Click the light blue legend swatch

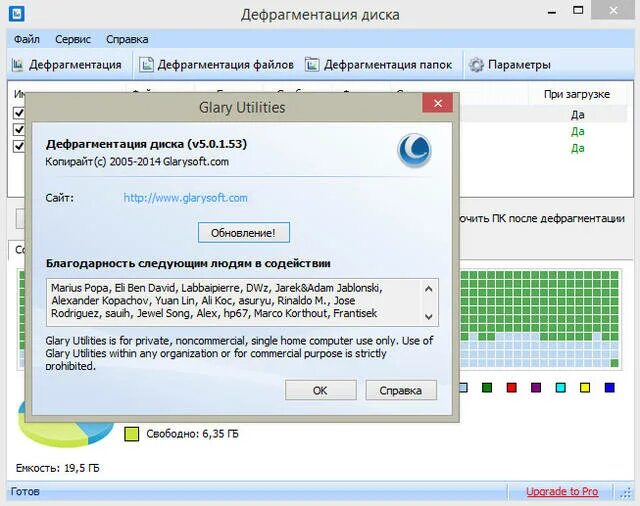(x=463, y=387)
